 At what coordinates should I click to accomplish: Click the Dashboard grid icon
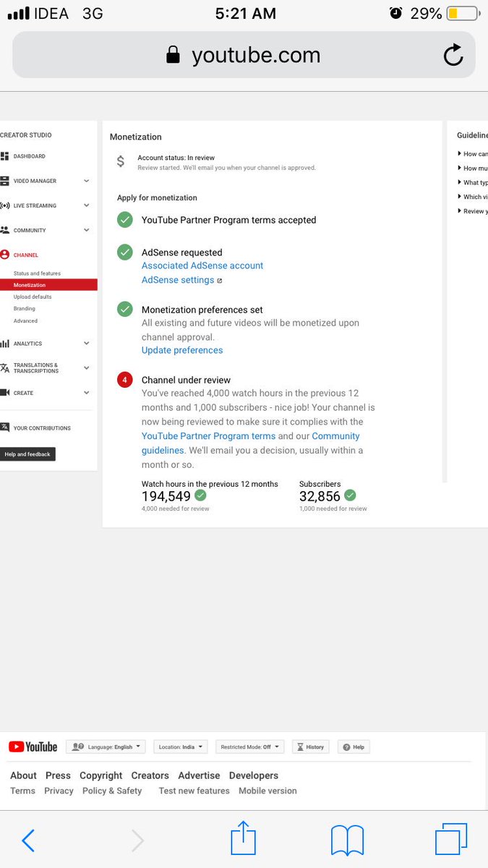(4, 156)
